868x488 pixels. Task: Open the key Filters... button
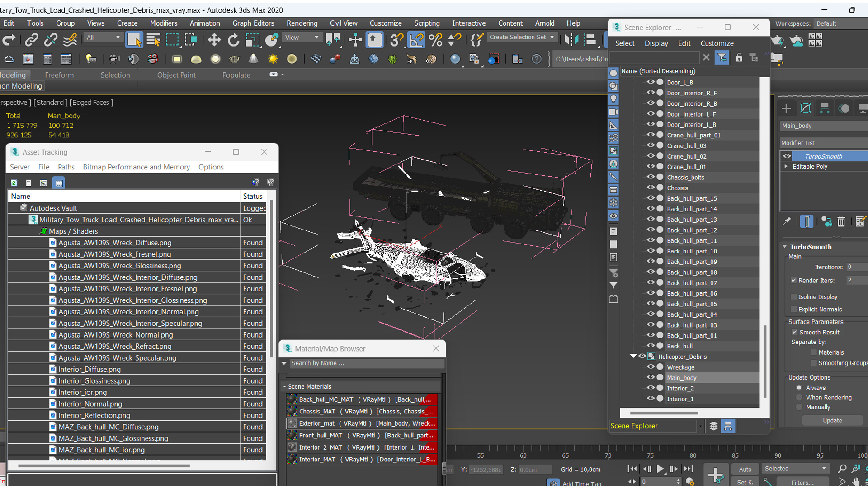coord(802,482)
